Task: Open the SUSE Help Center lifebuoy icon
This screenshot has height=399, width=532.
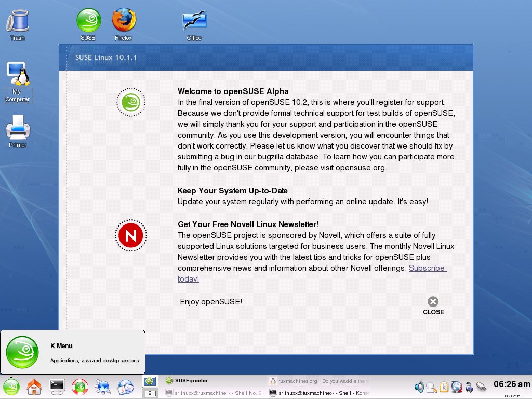Action: (80, 387)
